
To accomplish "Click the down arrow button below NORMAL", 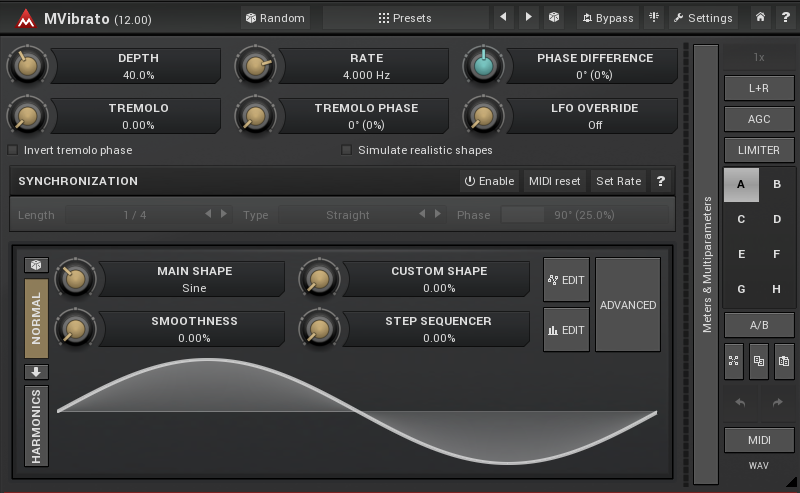I will [x=36, y=372].
